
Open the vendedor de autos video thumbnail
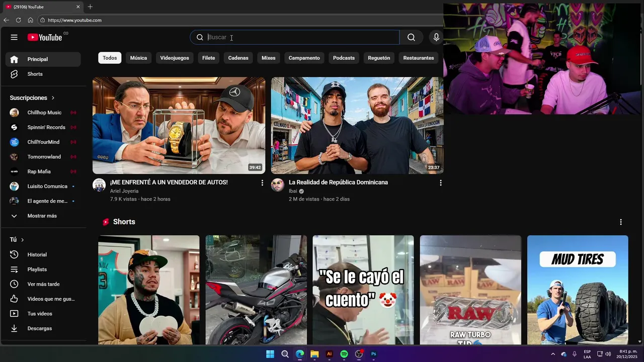179,125
